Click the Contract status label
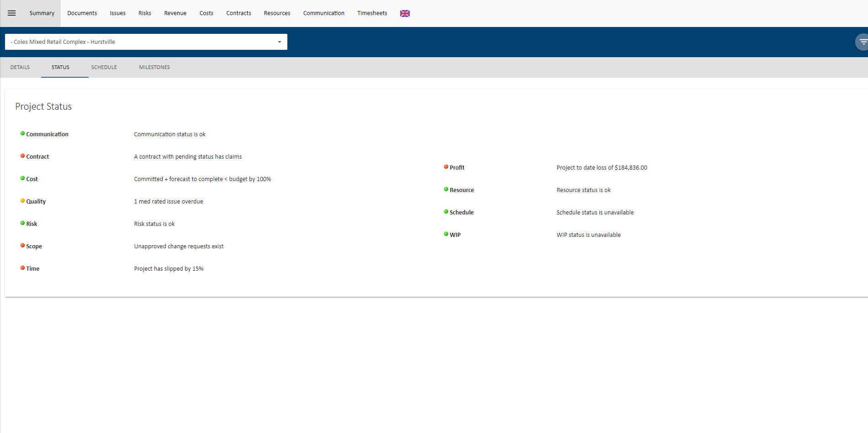The image size is (868, 433). pos(37,157)
